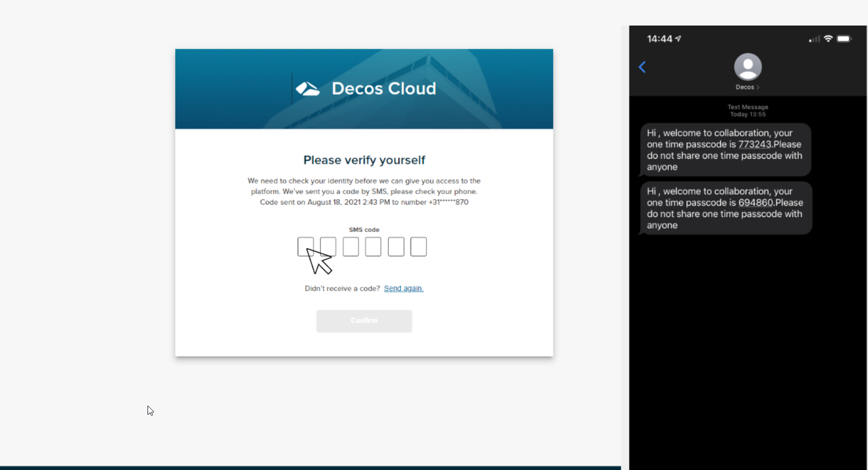This screenshot has height=470, width=868.
Task: Tap the Decos contact avatar
Action: (748, 67)
